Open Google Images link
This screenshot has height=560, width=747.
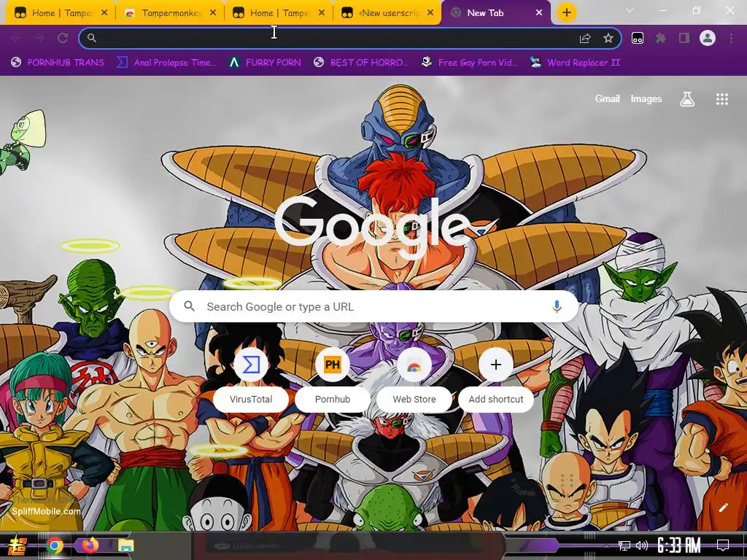tap(646, 98)
